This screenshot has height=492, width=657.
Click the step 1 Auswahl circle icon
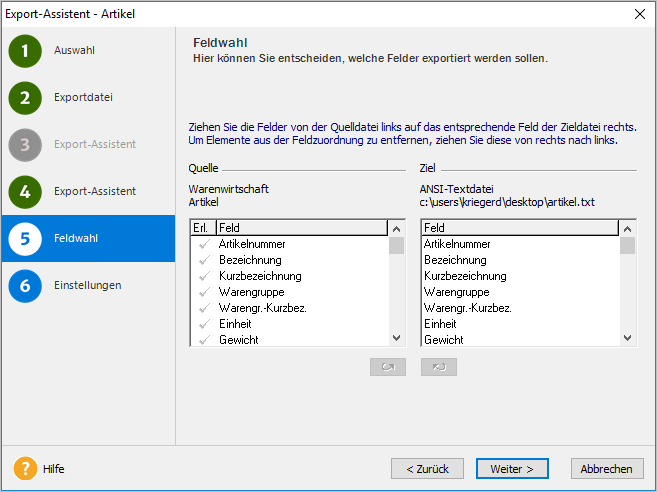click(25, 51)
